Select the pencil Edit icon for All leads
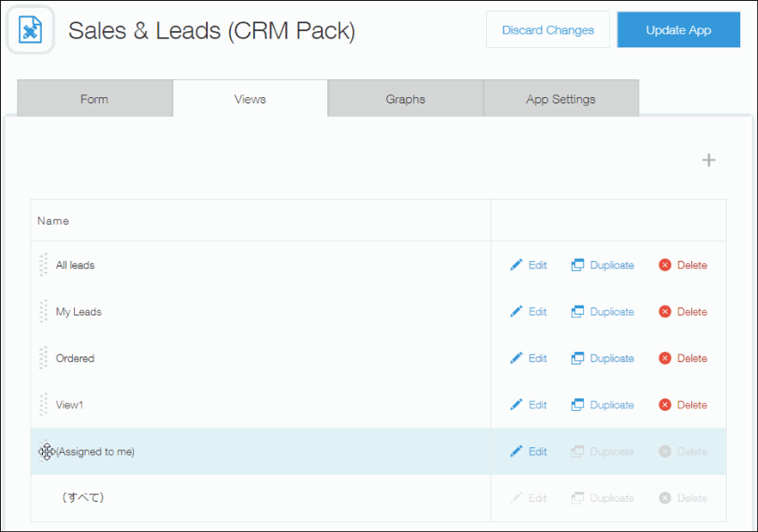 pyautogui.click(x=516, y=265)
